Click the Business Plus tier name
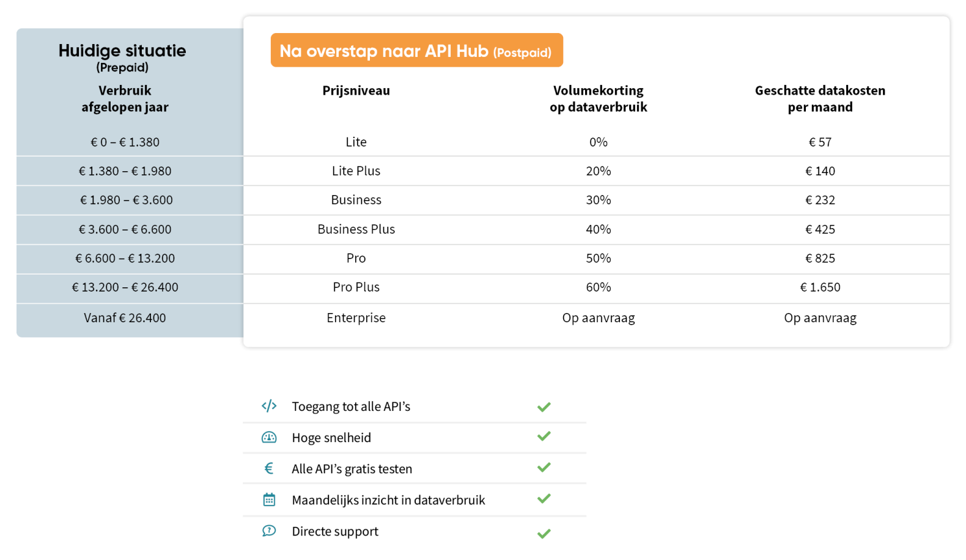Image resolution: width=966 pixels, height=560 pixels. [x=356, y=229]
